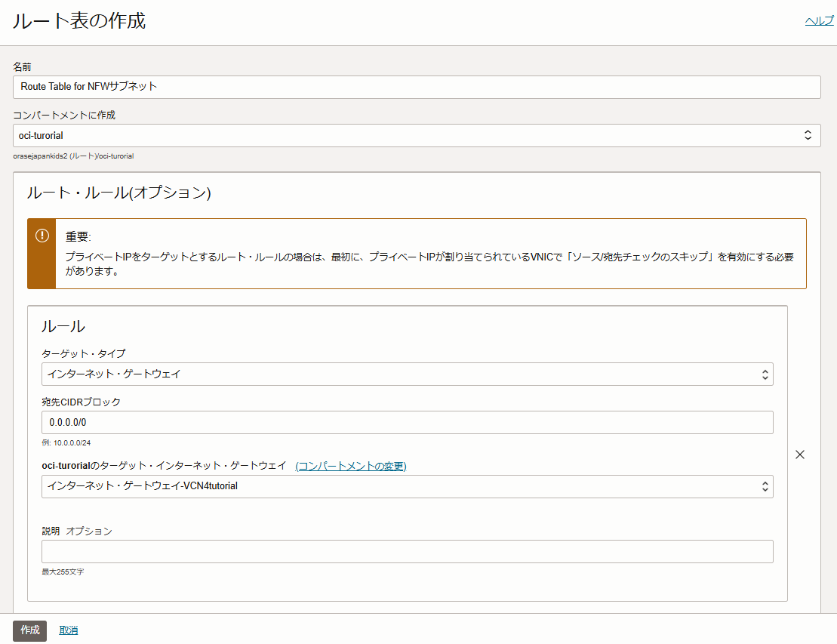Select インターネット・ゲートウェイ-VCN4tutorial from the gateway list

(408, 486)
